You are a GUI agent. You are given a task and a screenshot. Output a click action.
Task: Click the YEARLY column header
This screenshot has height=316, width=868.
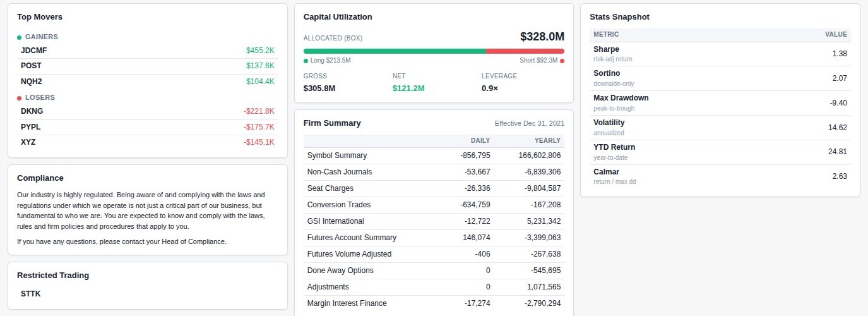[x=547, y=140]
